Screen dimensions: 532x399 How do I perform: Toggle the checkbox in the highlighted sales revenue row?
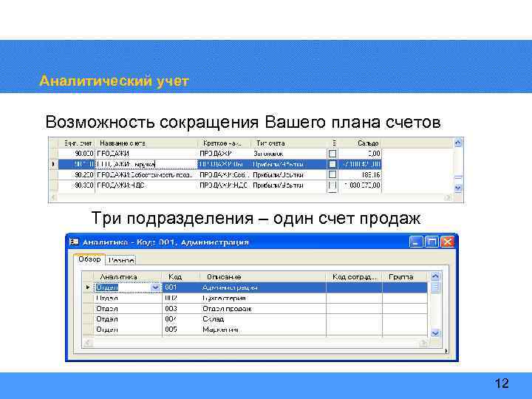332,164
